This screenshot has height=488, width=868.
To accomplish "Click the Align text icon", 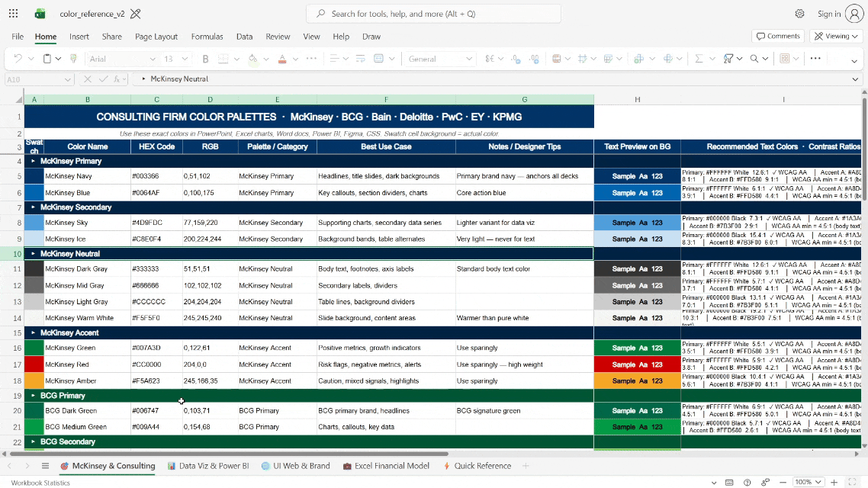I will (334, 59).
